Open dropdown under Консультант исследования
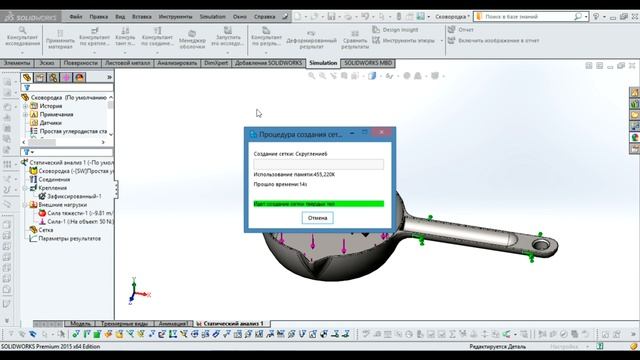Screen dimensions: 640x360 tap(22, 53)
